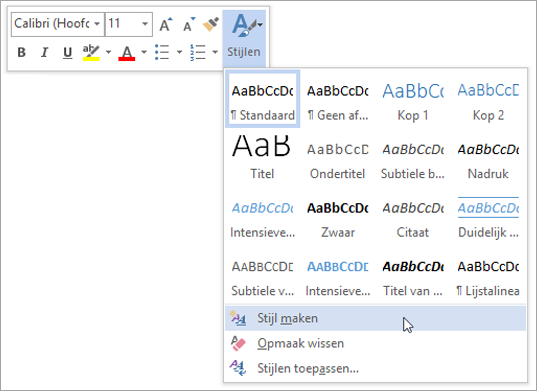Apply the Titel style
Image resolution: width=537 pixels, height=391 pixels.
(262, 157)
